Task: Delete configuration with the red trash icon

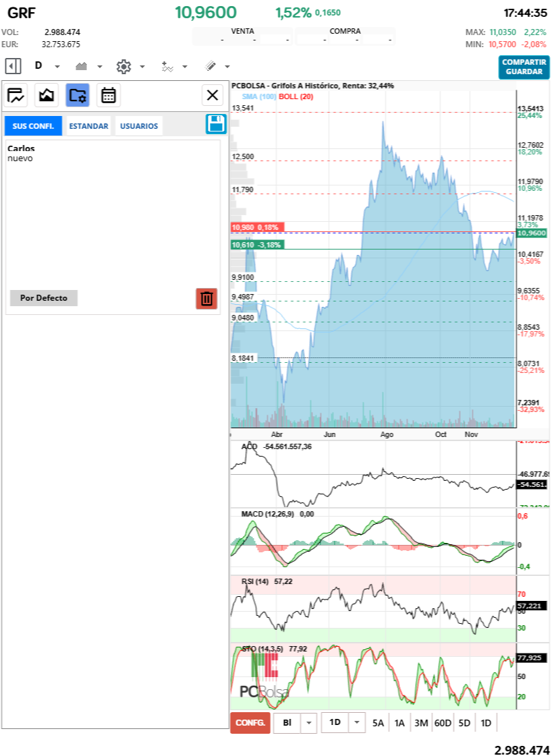Action: [206, 298]
